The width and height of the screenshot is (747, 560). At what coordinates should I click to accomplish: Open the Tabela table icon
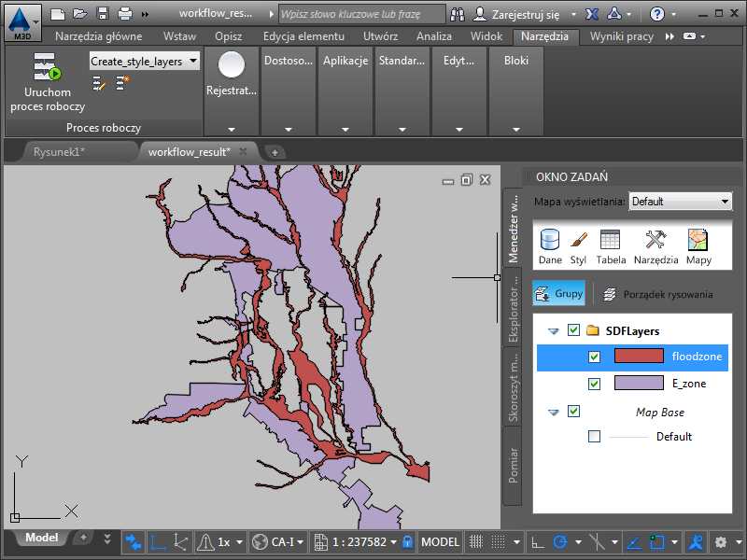(611, 246)
